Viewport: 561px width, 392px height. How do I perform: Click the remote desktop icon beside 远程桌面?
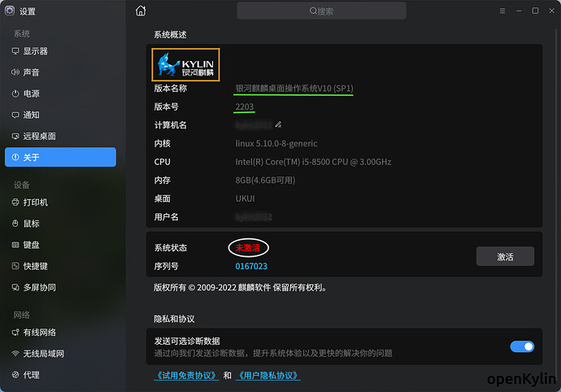[x=15, y=137]
